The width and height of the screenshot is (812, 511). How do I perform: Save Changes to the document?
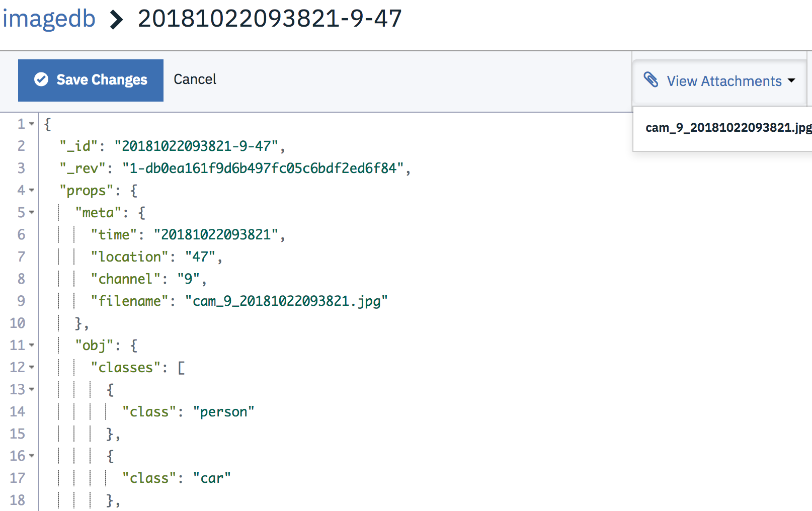pyautogui.click(x=91, y=80)
